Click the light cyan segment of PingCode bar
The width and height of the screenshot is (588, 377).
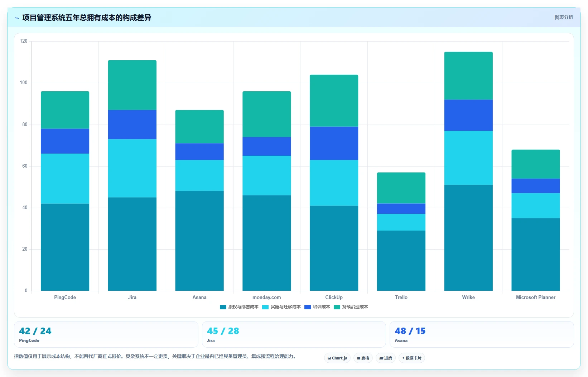pos(65,179)
